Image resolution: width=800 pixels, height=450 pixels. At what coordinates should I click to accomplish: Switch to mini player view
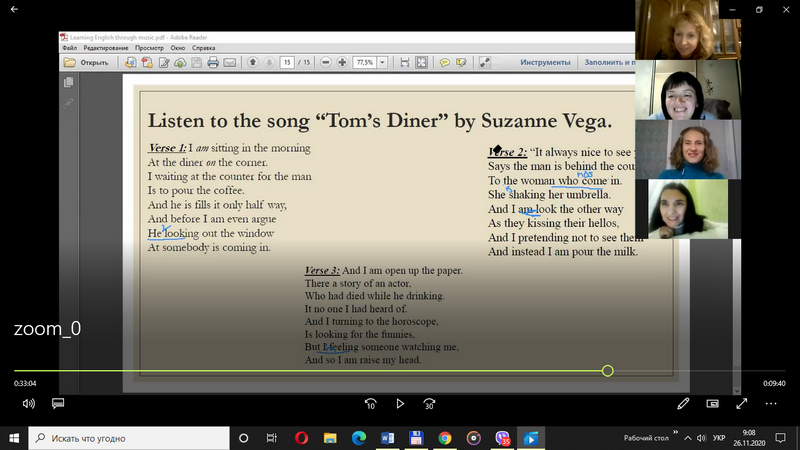(x=712, y=404)
